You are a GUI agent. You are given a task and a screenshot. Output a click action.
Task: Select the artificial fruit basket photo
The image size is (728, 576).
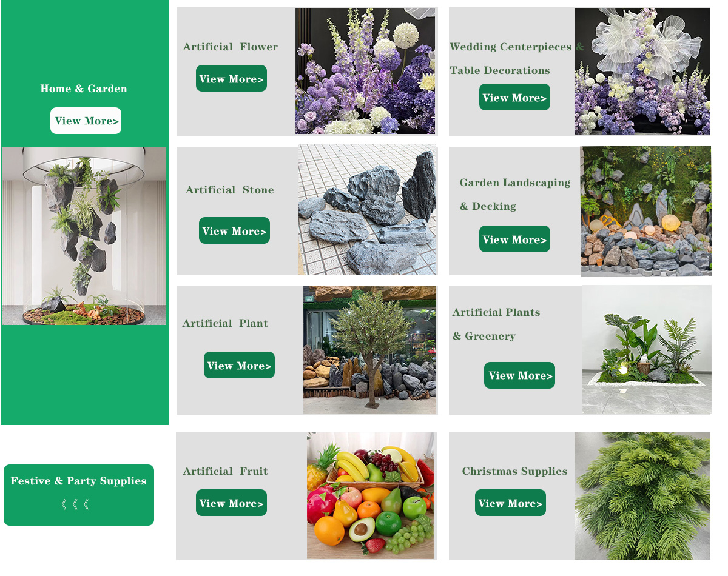371,495
